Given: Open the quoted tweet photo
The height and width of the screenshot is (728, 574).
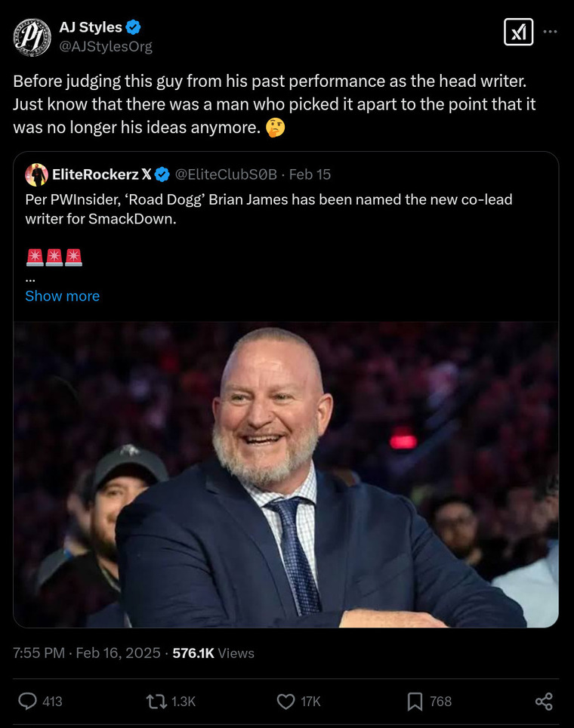Looking at the screenshot, I should click(x=285, y=474).
